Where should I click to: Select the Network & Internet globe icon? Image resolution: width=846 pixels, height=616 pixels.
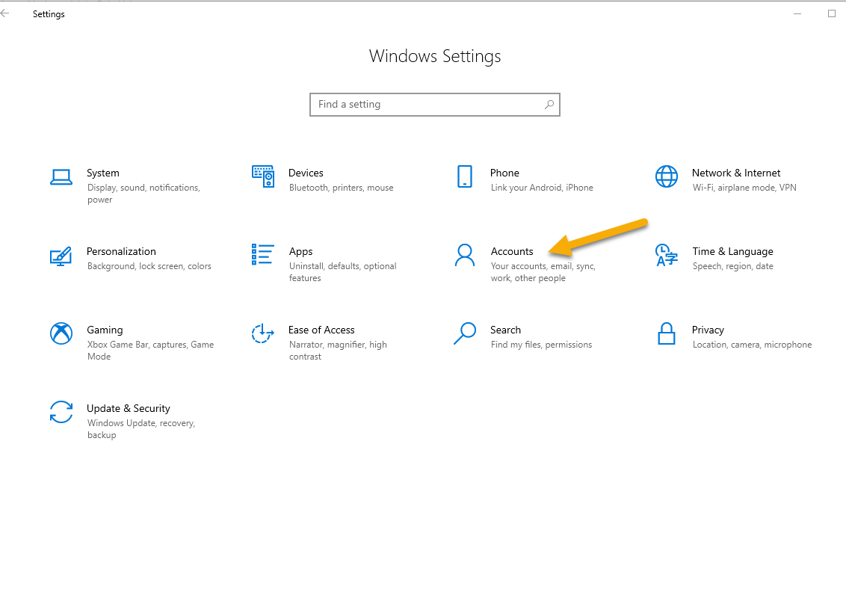(666, 176)
